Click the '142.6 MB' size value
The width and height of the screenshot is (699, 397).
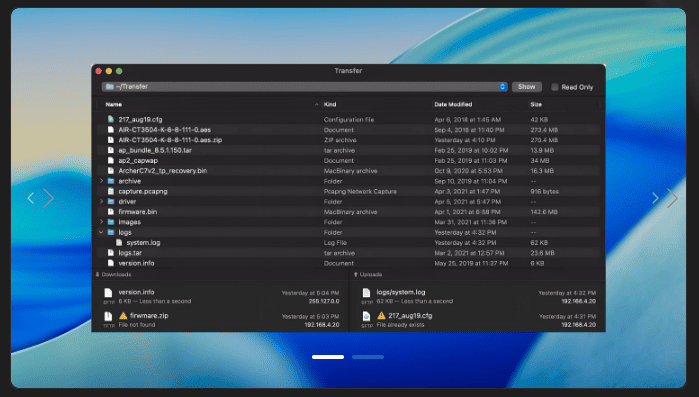click(x=543, y=212)
